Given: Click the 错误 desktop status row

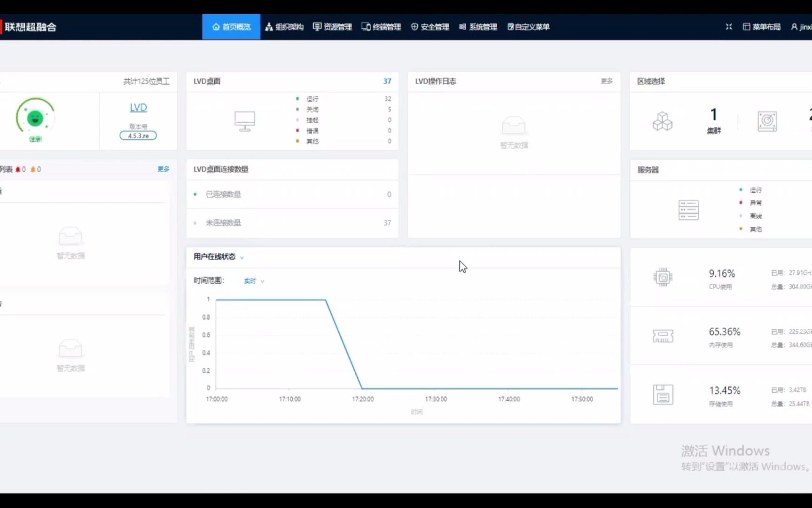Looking at the screenshot, I should pos(344,130).
